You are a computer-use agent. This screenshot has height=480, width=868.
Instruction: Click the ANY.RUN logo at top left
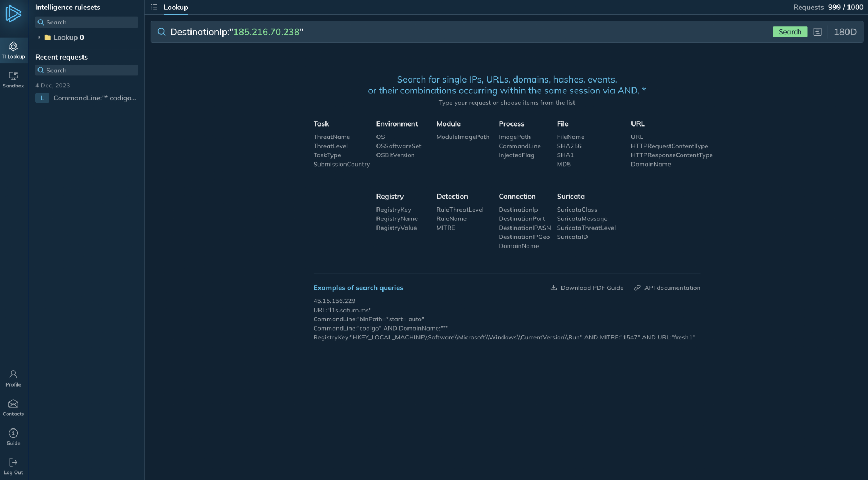pyautogui.click(x=14, y=14)
